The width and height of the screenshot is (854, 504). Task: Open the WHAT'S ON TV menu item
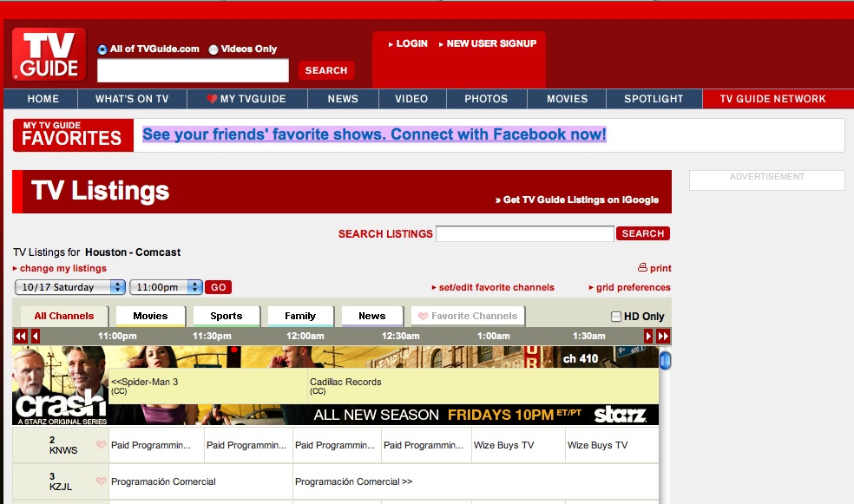(x=132, y=99)
